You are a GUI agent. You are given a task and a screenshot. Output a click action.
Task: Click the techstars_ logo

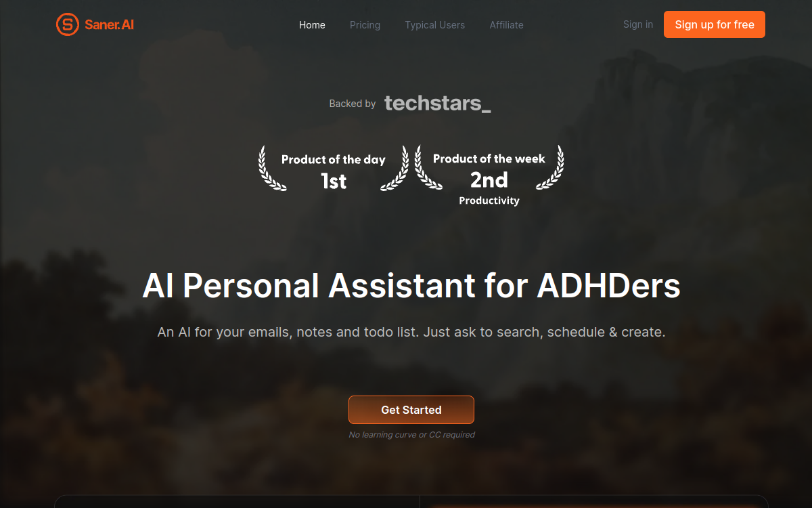point(438,104)
